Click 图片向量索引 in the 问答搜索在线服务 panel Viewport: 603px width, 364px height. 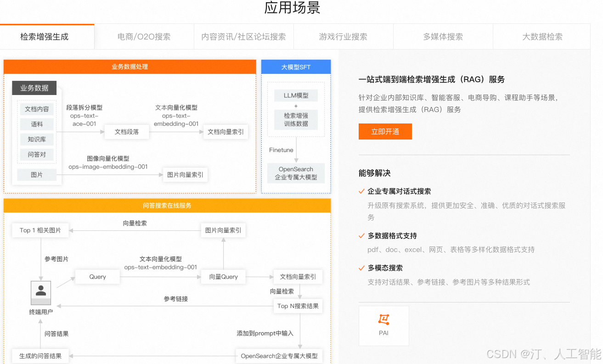223,230
